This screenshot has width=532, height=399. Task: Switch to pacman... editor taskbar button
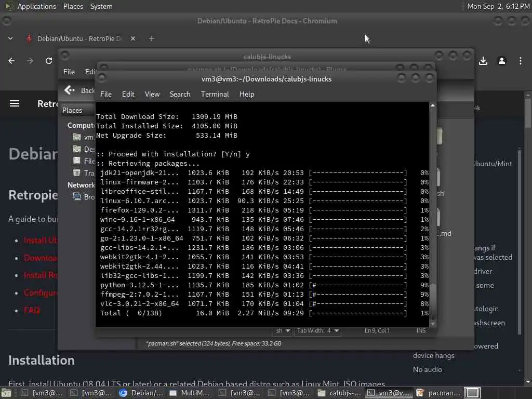(438, 393)
